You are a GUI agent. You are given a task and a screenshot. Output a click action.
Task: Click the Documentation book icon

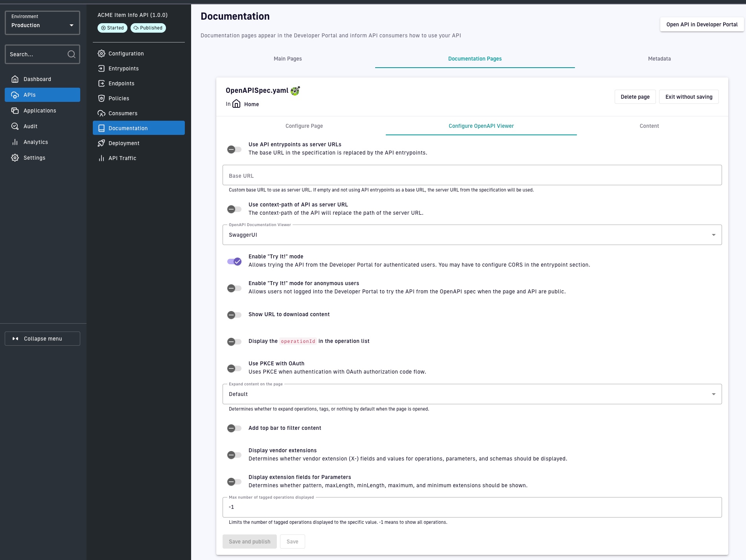(x=101, y=128)
